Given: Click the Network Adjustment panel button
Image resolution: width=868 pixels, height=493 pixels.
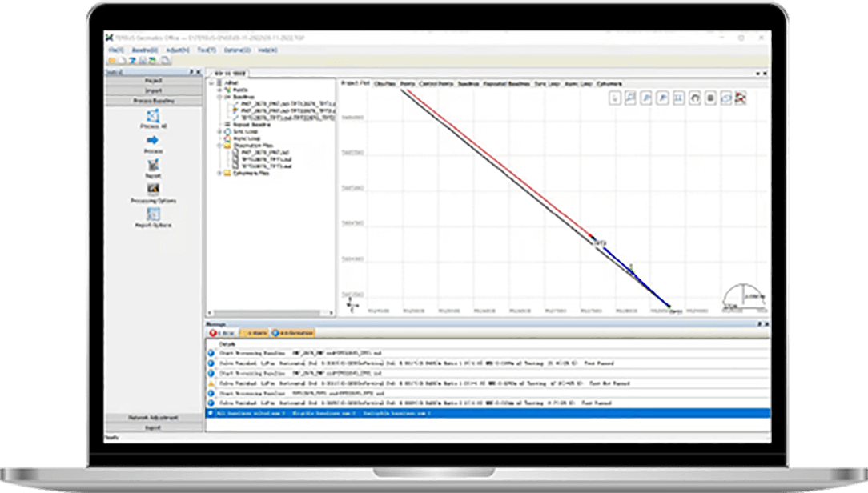Looking at the screenshot, I should pos(153,418).
